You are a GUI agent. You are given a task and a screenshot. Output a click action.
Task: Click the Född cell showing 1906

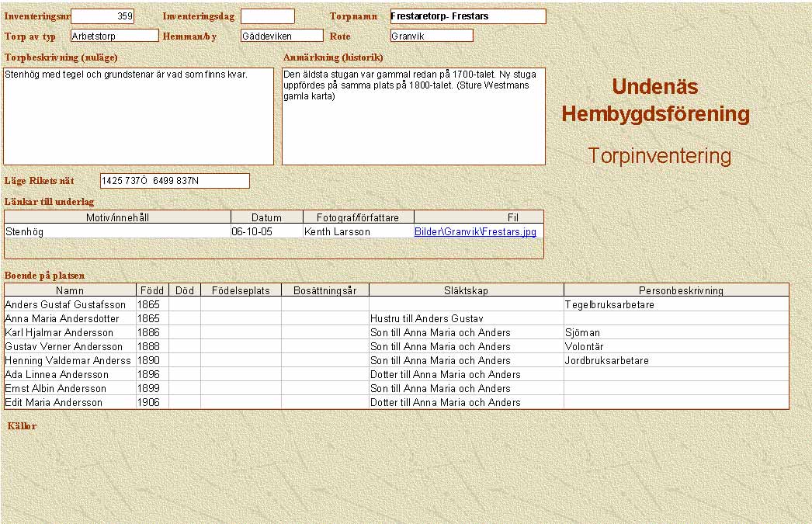tap(151, 403)
